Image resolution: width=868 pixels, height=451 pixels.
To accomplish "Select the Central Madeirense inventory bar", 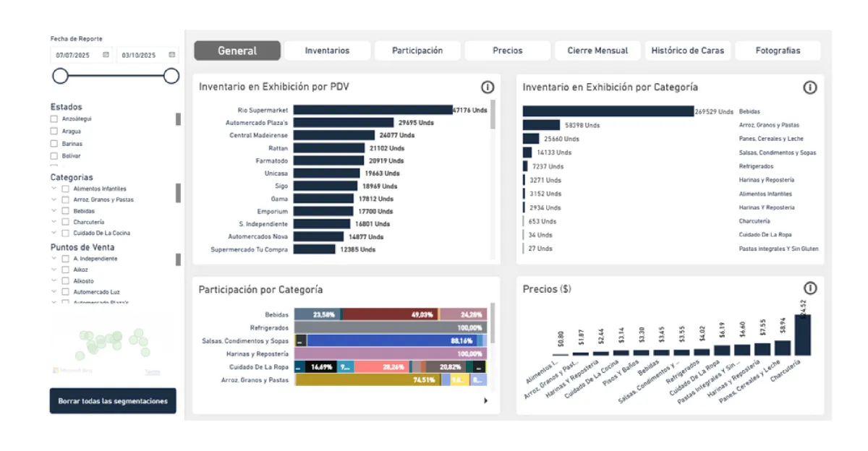I will tap(334, 135).
